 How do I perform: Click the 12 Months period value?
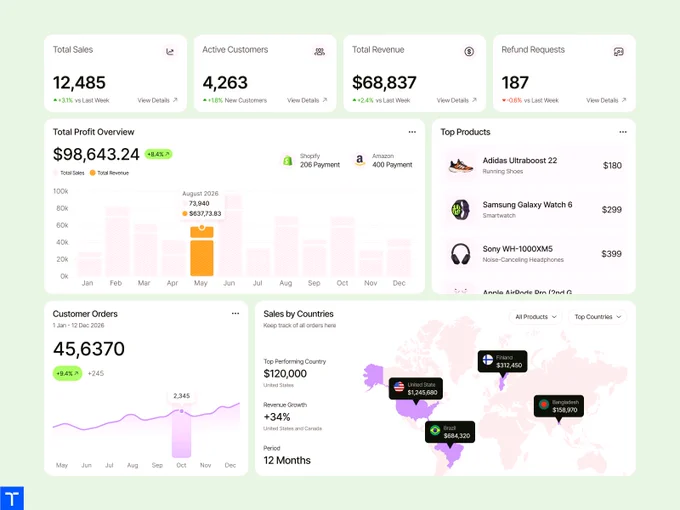[287, 460]
